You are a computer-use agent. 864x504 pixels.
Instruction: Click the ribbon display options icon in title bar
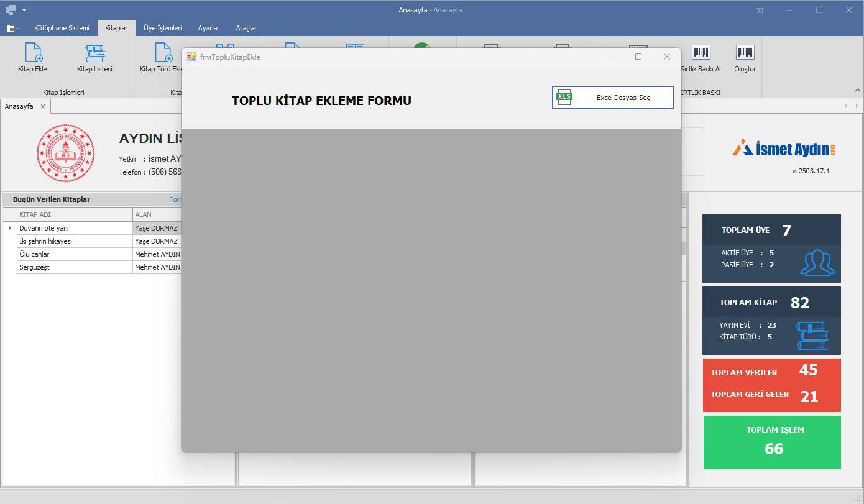(759, 10)
